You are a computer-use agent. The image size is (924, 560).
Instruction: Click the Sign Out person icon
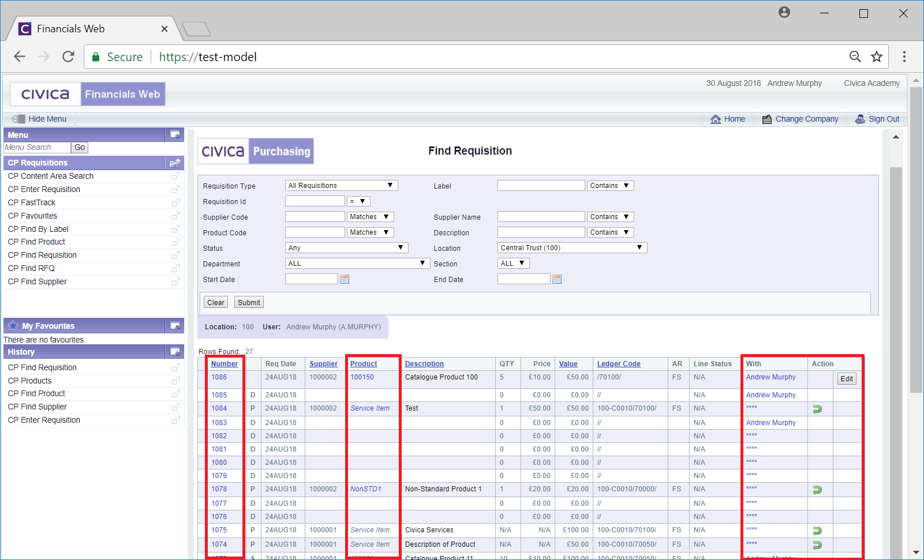(860, 119)
